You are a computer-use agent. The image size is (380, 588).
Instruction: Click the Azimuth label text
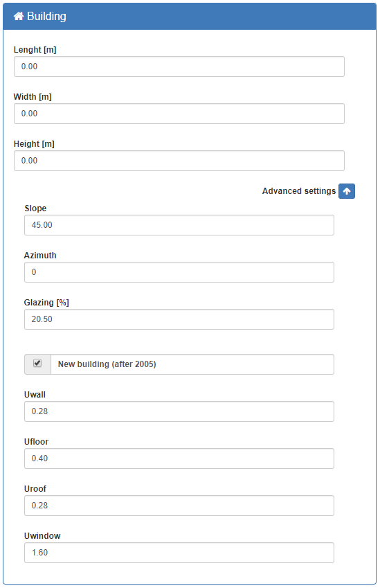tap(40, 256)
